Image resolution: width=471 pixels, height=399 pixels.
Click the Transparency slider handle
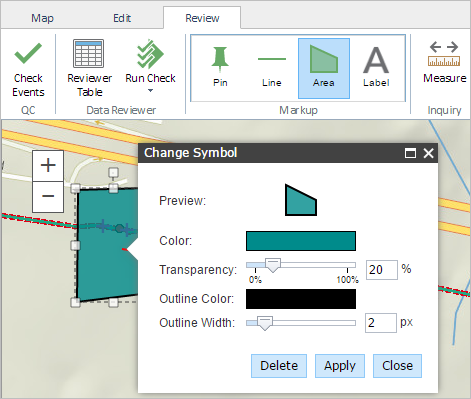tap(273, 266)
